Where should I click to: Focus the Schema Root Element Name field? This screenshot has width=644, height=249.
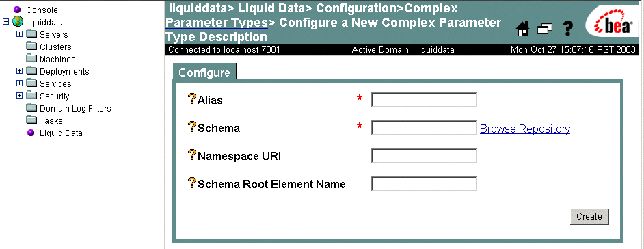[424, 183]
